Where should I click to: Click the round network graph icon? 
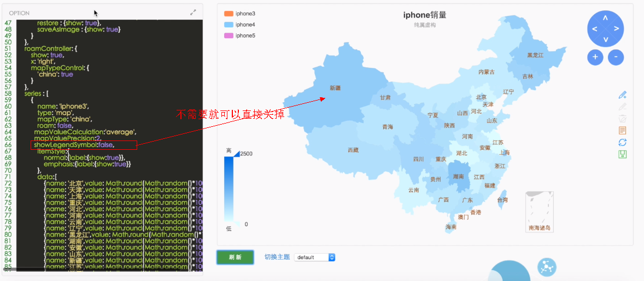point(546,267)
